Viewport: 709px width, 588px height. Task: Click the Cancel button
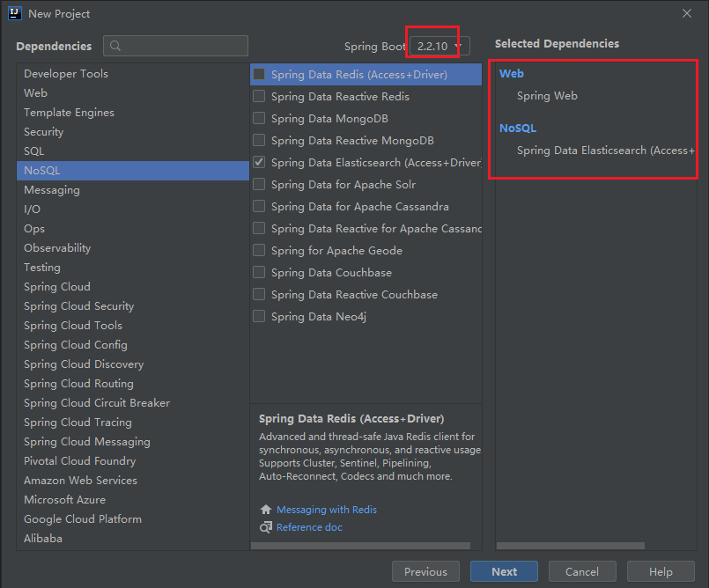(582, 572)
